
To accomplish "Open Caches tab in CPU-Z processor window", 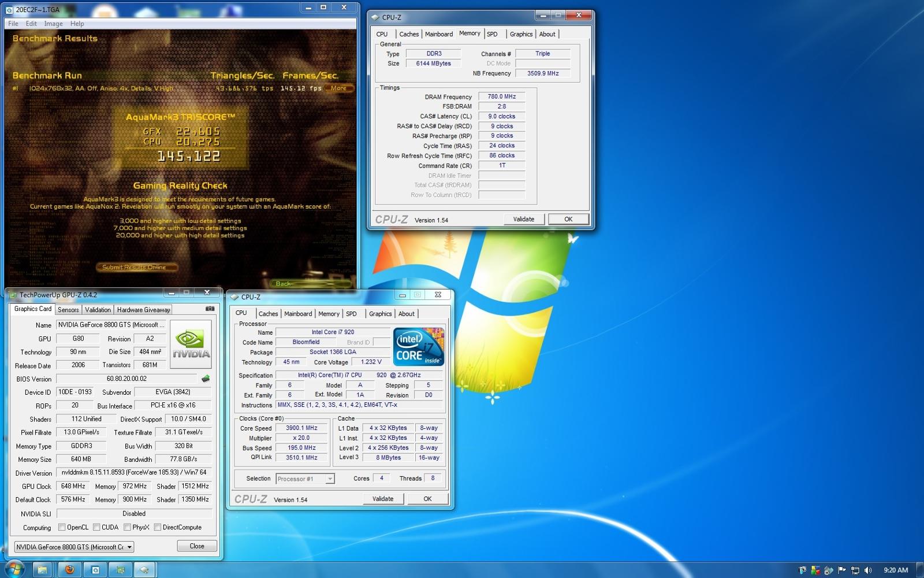I will (x=268, y=314).
